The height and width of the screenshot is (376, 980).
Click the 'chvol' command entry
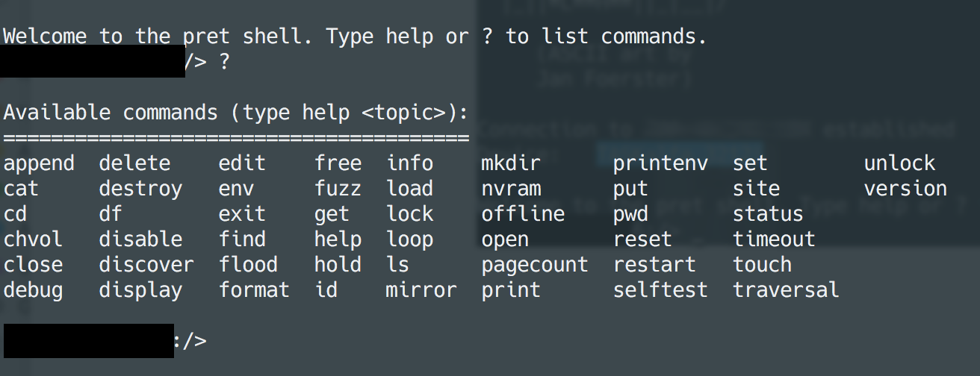33,239
